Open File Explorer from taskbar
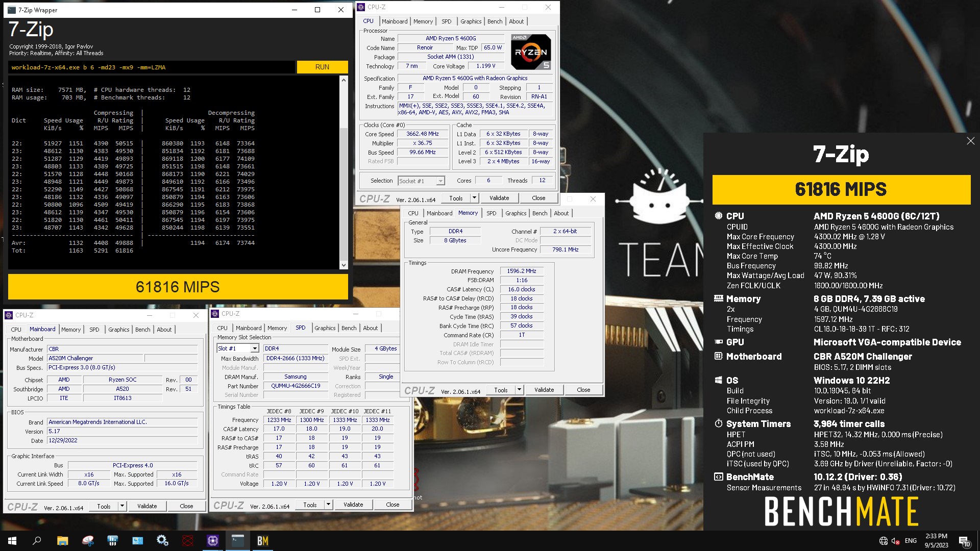 coord(62,541)
